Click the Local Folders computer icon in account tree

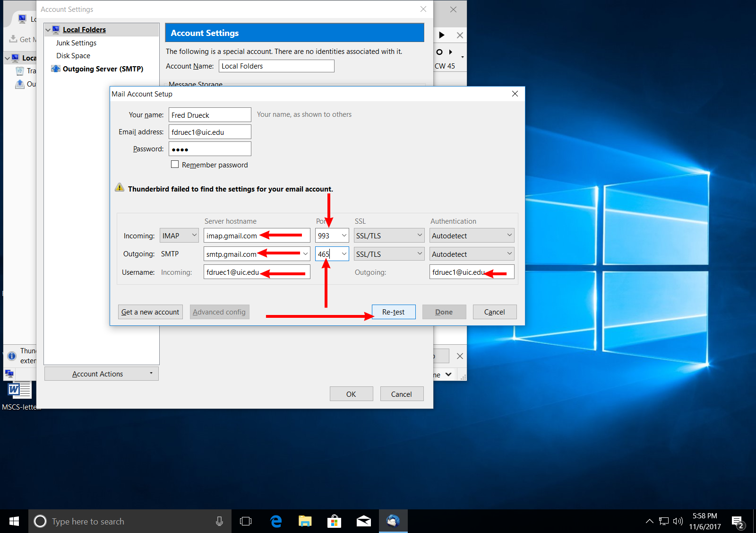(x=56, y=29)
